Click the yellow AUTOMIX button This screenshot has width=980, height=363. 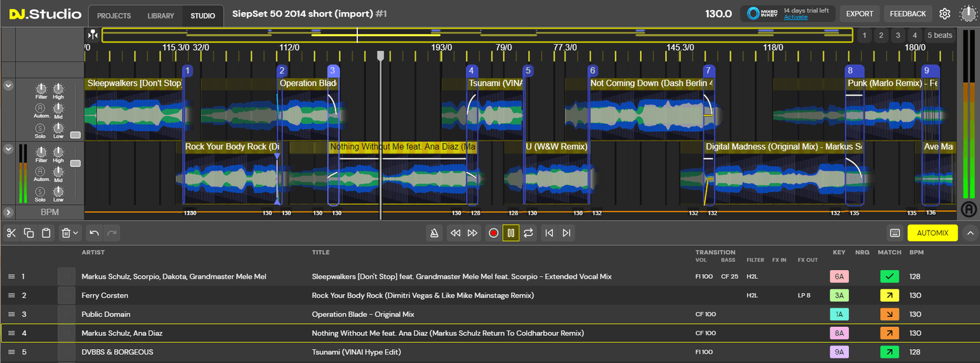[x=933, y=233]
